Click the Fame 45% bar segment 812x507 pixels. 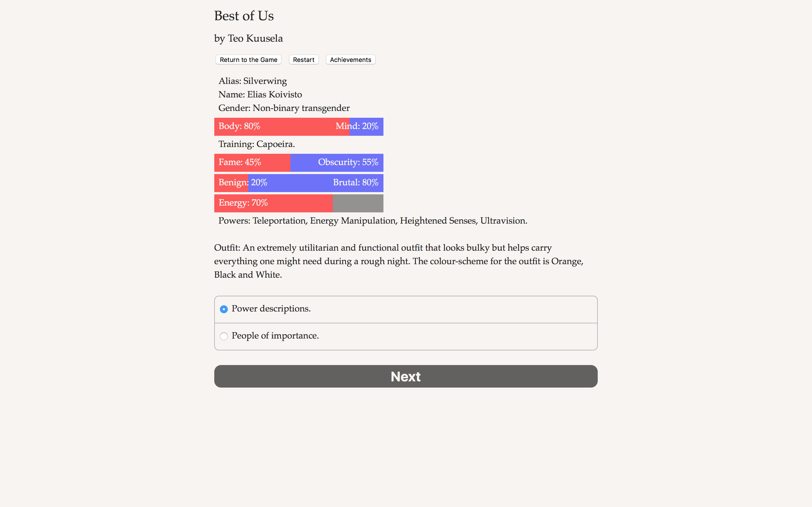tap(252, 162)
